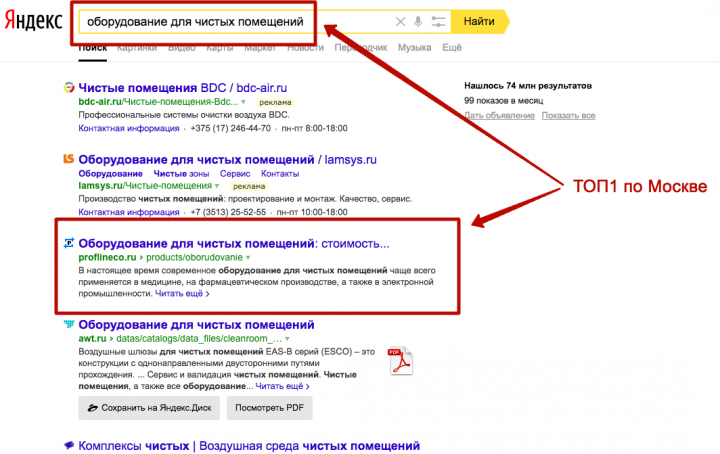Image resolution: width=720 pixels, height=454 pixels.
Task: Open proflineco result title стоимость
Action: pos(234,244)
